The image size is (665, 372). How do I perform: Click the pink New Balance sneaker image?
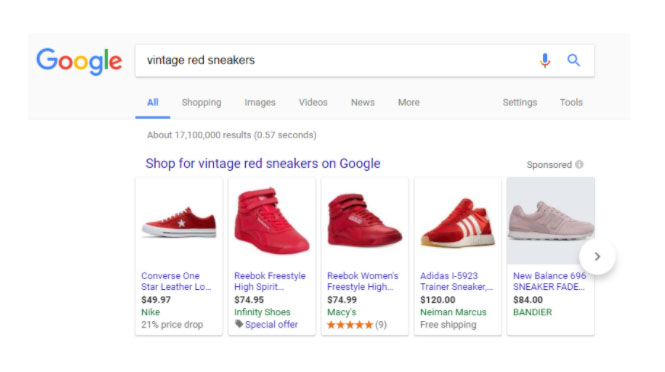[x=550, y=221]
